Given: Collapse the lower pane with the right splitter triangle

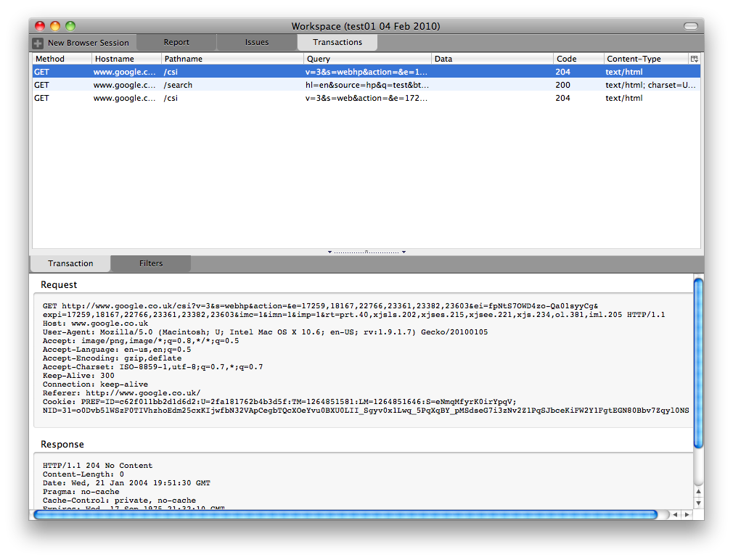Looking at the screenshot, I should point(404,251).
